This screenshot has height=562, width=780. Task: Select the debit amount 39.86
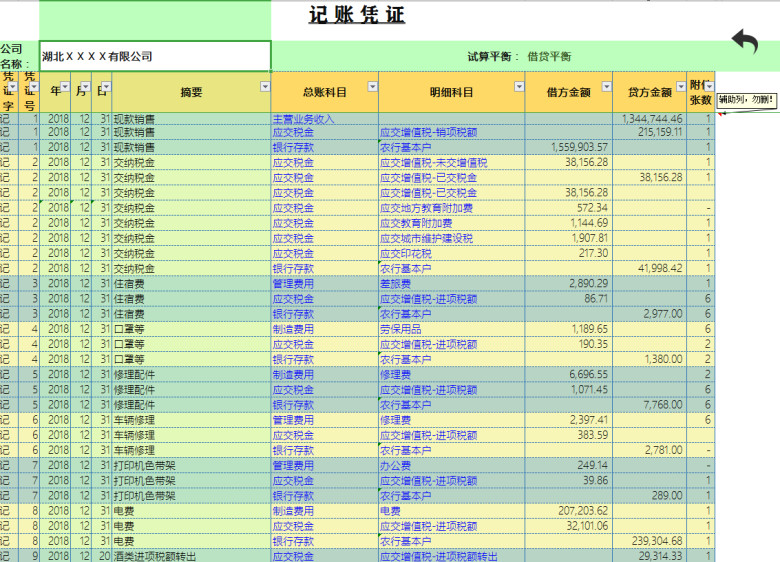569,481
